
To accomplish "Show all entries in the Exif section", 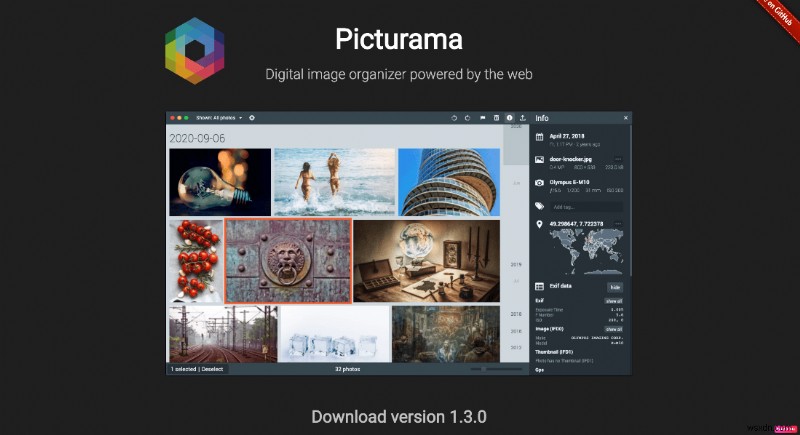I will click(x=614, y=301).
